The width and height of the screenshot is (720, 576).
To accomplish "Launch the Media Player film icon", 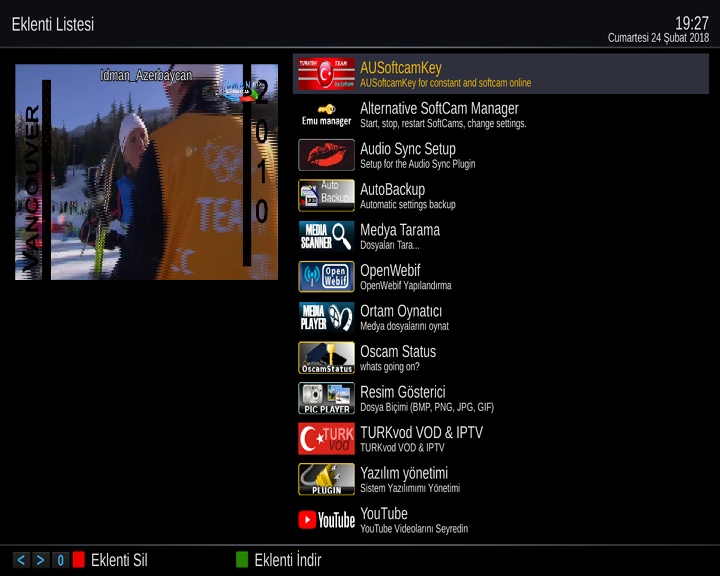I will (326, 317).
